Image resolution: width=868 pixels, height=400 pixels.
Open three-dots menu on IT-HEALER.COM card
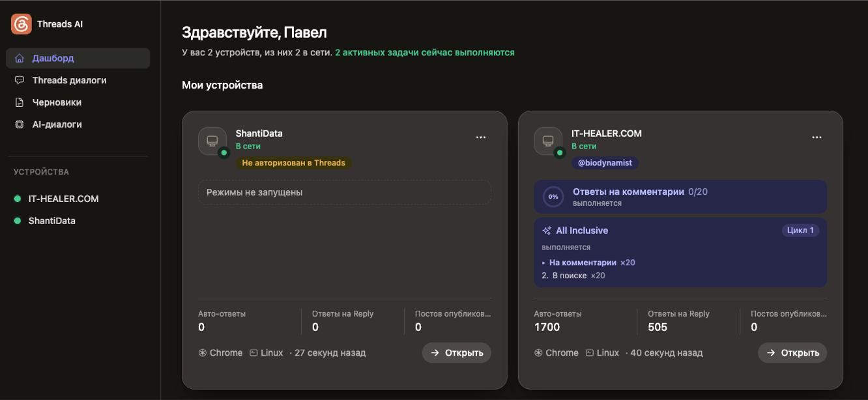click(817, 137)
